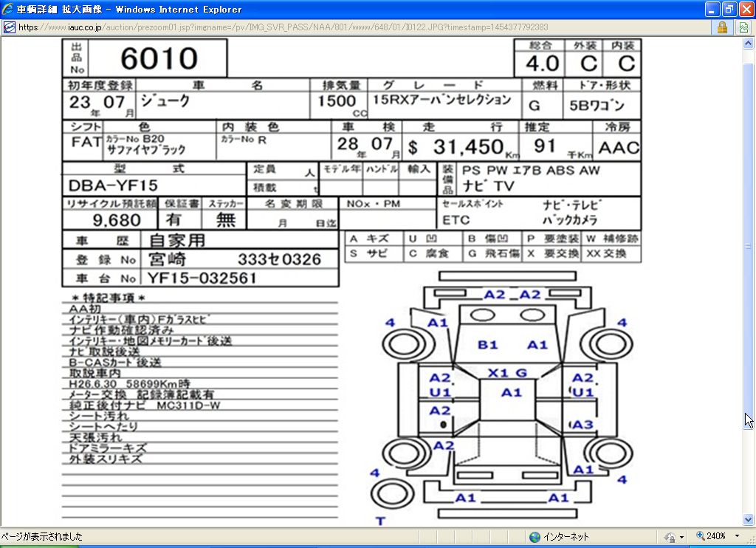Minimize the Internet Explorer window
756x548 pixels.
pyautogui.click(x=712, y=10)
